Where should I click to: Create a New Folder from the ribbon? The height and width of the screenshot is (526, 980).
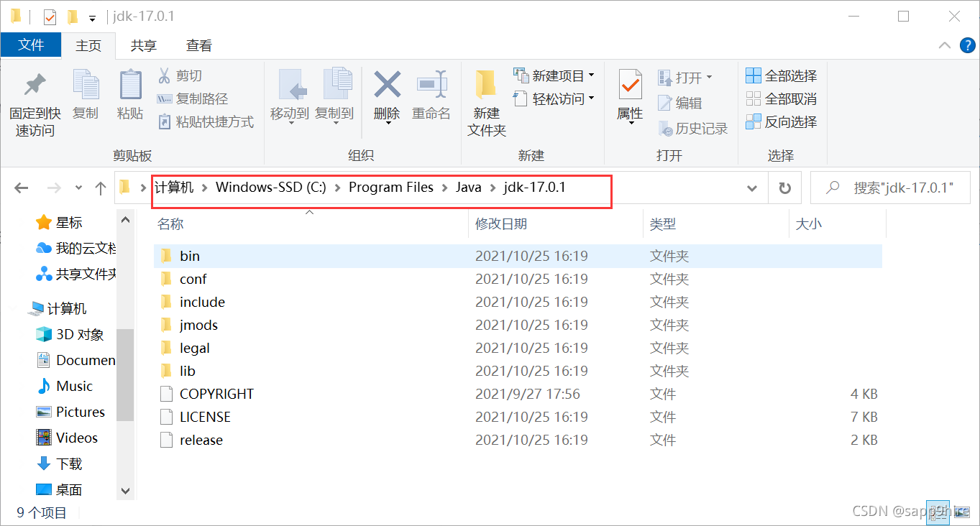coord(487,103)
